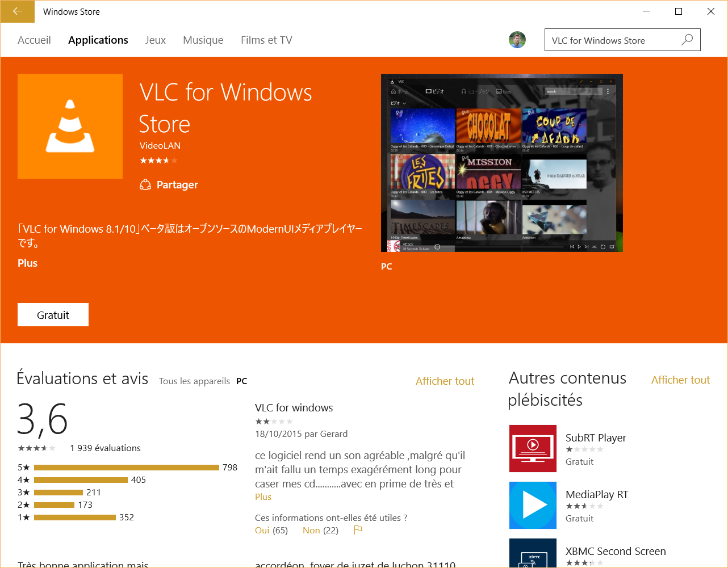
Task: Flag the review as inappropriate
Action: [358, 530]
